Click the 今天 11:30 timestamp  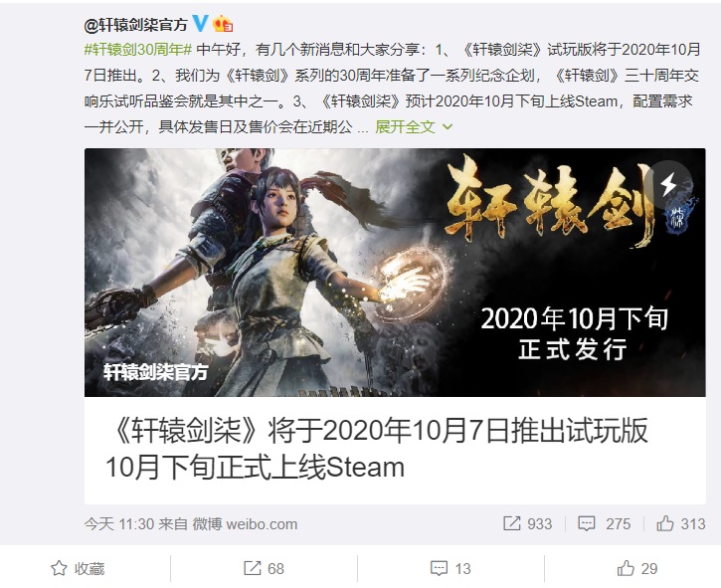[118, 524]
